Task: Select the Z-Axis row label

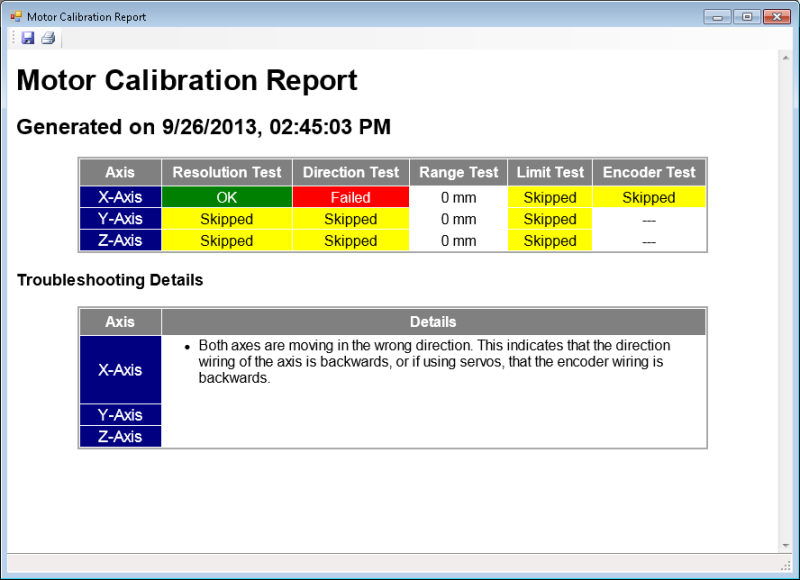Action: click(119, 240)
